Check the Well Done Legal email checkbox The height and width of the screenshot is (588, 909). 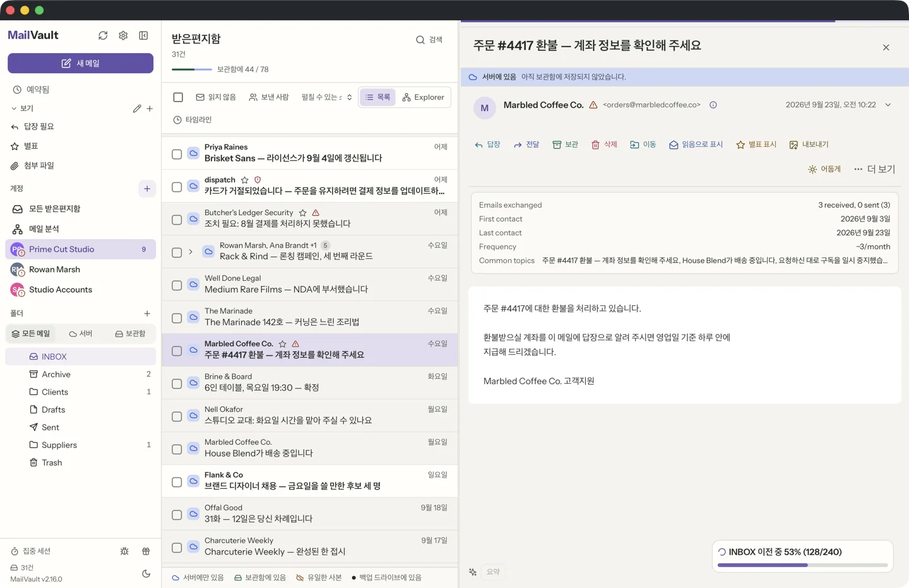tap(177, 285)
